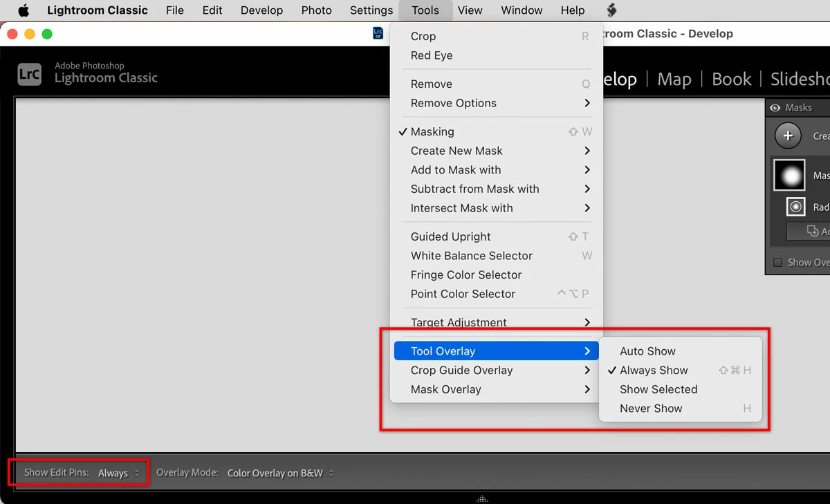Switch to the Slideshow module
This screenshot has height=504, width=830.
pyautogui.click(x=800, y=80)
